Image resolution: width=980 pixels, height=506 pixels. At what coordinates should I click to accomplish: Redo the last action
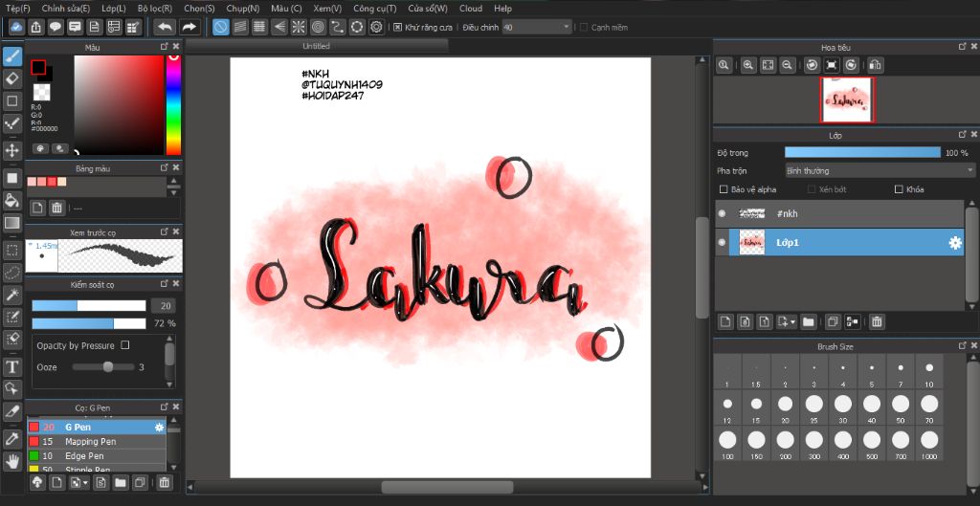click(x=189, y=27)
